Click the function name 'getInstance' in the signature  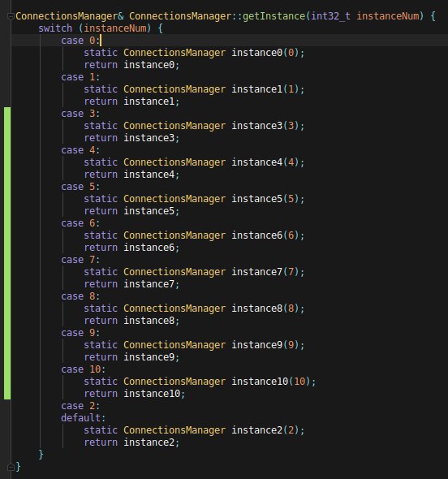274,16
